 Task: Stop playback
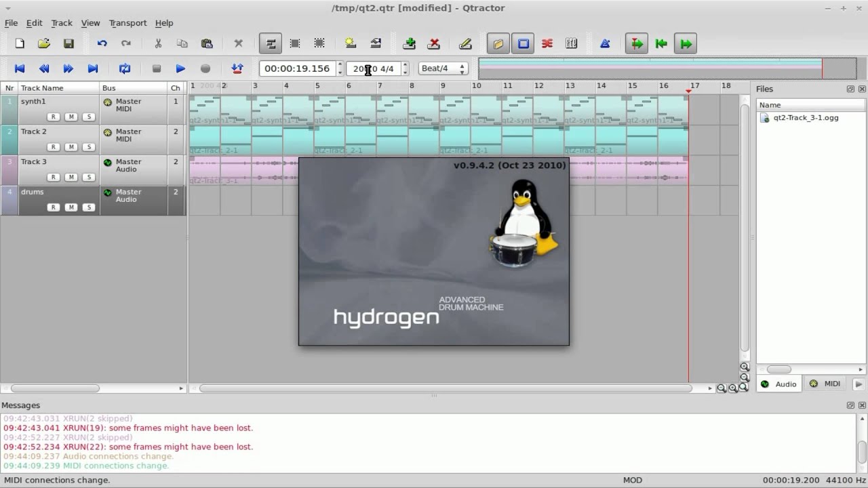(x=157, y=68)
